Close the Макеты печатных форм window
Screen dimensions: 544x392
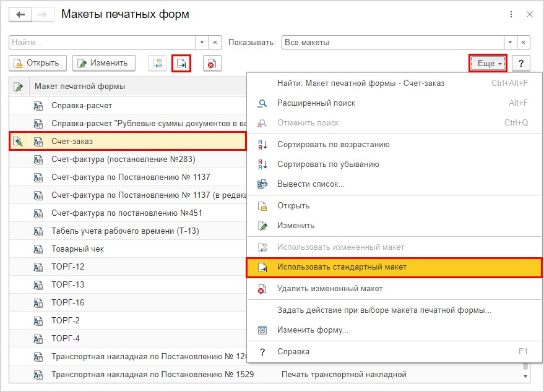point(529,14)
